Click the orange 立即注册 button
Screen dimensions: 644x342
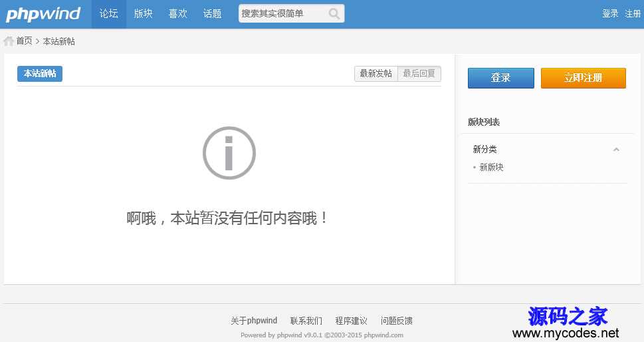(x=584, y=78)
